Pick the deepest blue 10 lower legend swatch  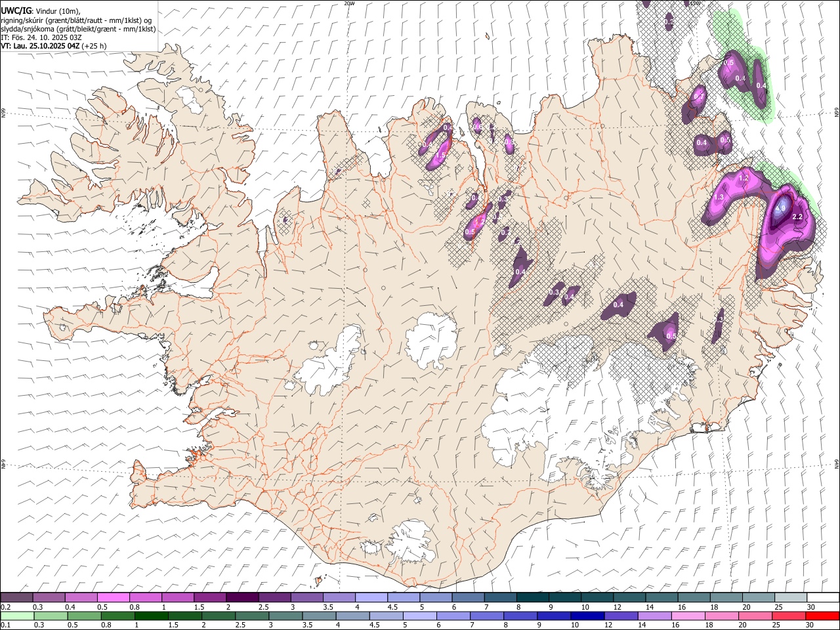(x=587, y=616)
